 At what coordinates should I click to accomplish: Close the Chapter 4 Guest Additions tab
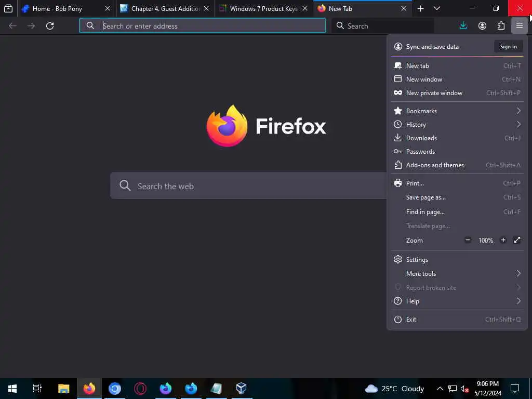coord(206,8)
